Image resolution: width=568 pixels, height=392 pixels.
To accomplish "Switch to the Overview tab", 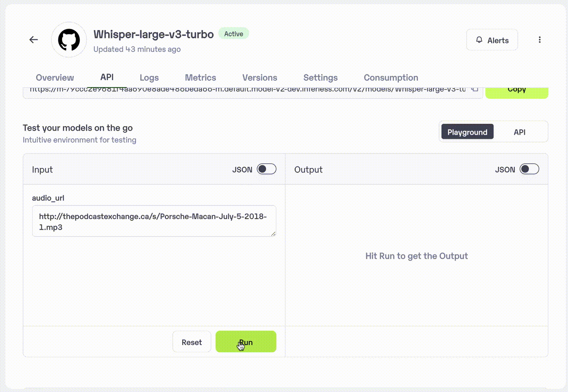I will [55, 78].
